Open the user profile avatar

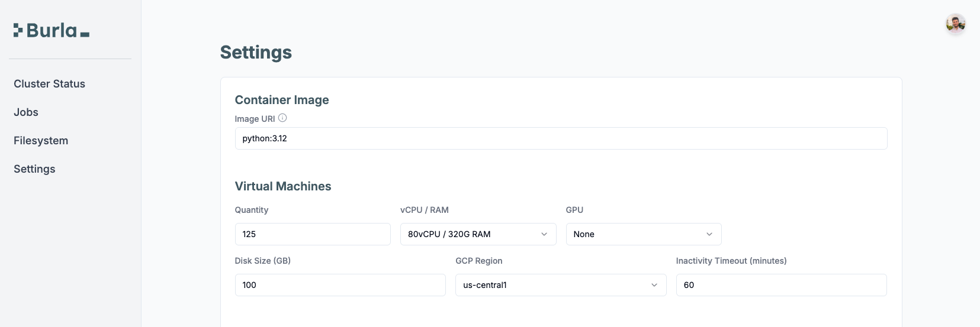tap(955, 24)
